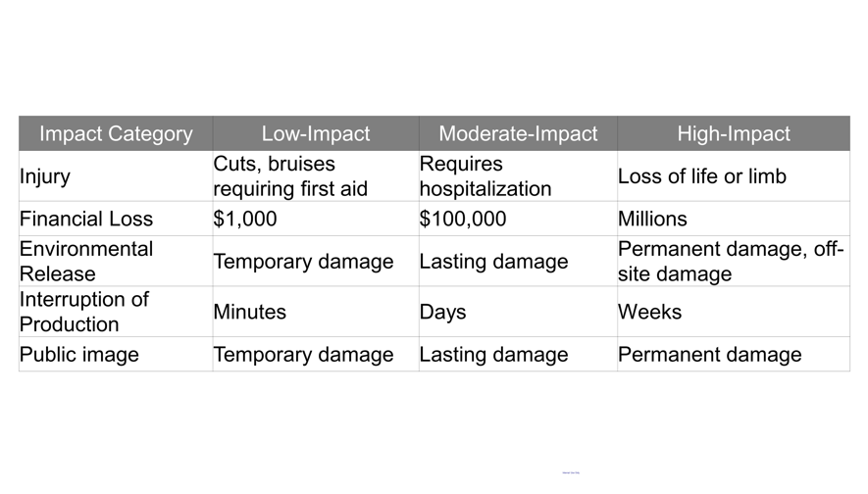
Task: Click the Millions cell
Action: 652,219
